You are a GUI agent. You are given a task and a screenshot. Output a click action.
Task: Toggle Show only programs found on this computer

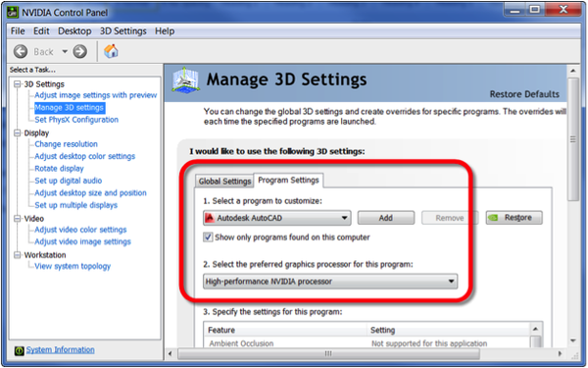click(208, 237)
